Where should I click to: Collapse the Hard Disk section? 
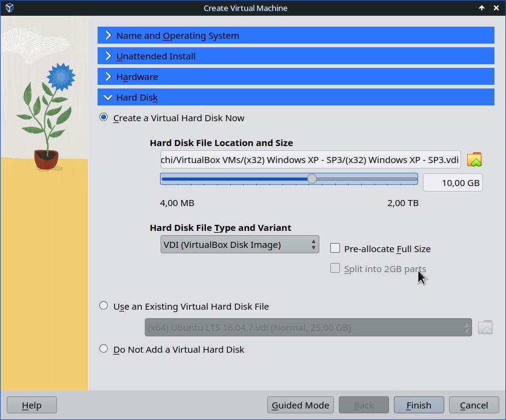point(296,97)
